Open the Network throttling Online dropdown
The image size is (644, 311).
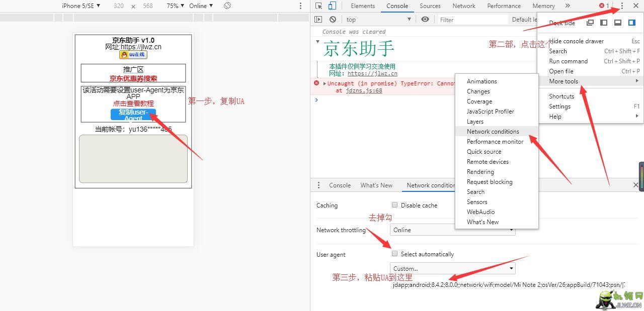coord(453,230)
